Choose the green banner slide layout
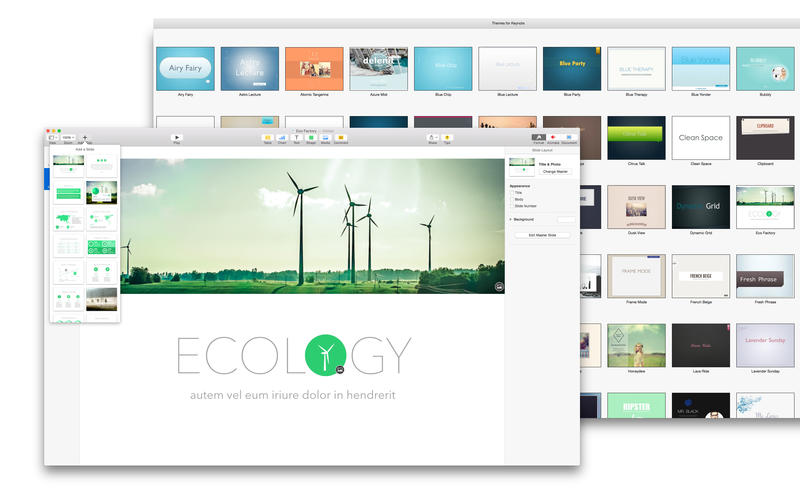This screenshot has height=500, width=800. [68, 193]
